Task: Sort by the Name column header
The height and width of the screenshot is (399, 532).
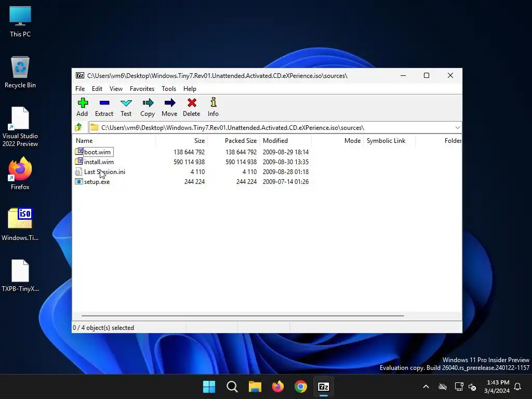Action: pos(114,140)
